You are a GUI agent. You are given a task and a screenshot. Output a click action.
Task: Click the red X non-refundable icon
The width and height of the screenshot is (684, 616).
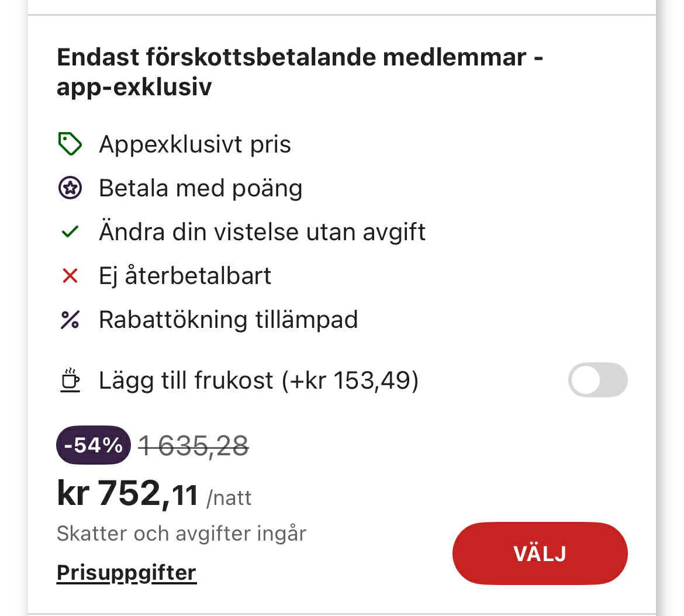[x=70, y=276]
